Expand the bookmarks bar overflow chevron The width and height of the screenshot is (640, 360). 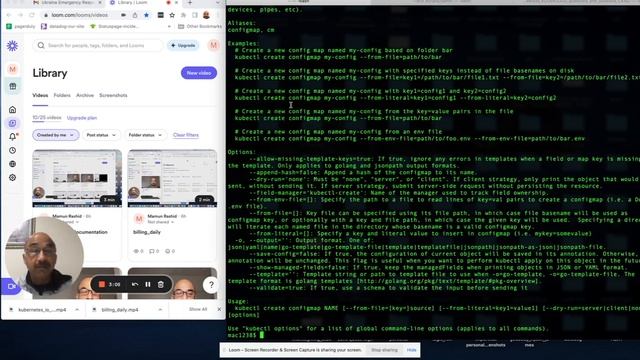pyautogui.click(x=169, y=27)
